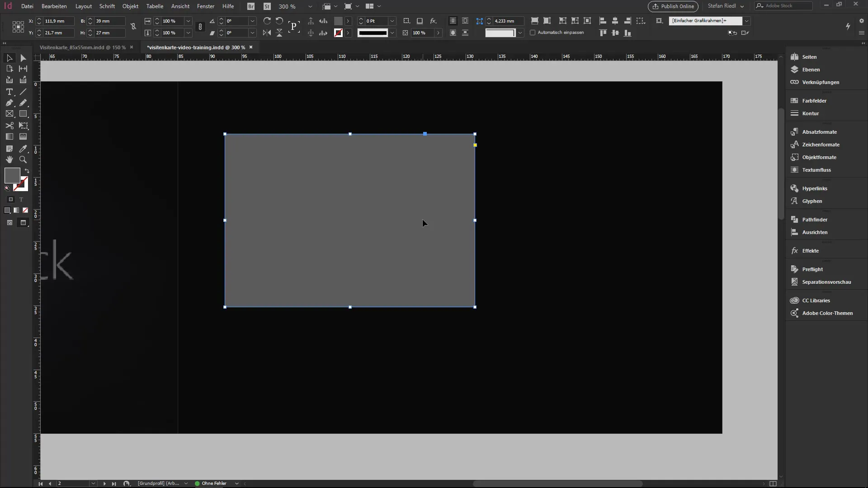
Task: Open scale X percentage dropdown
Action: (188, 21)
